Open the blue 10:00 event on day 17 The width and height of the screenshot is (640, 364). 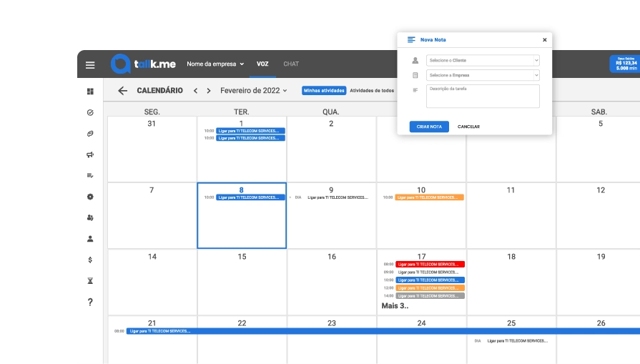430,280
